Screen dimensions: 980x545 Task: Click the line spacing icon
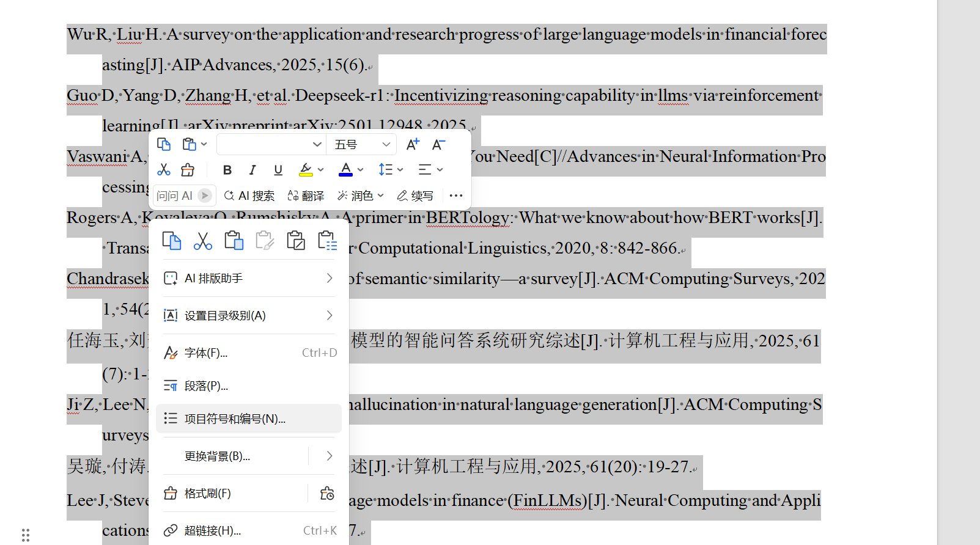(x=386, y=169)
